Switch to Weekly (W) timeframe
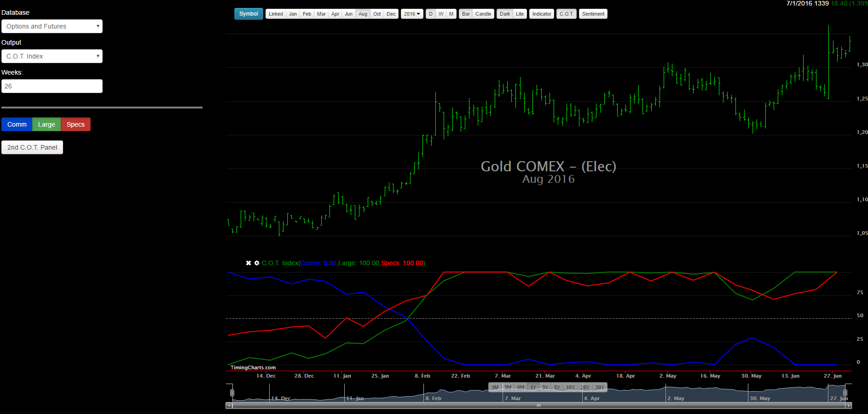The image size is (868, 414). pos(441,14)
